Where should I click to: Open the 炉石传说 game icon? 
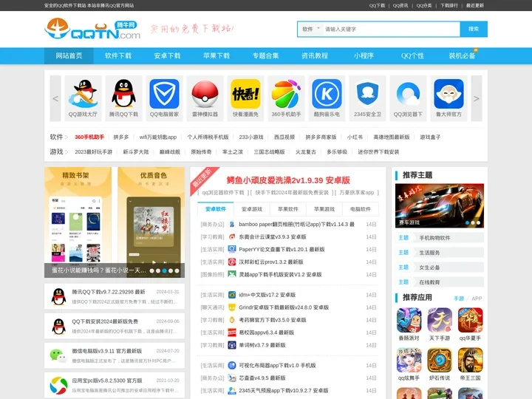click(x=440, y=360)
